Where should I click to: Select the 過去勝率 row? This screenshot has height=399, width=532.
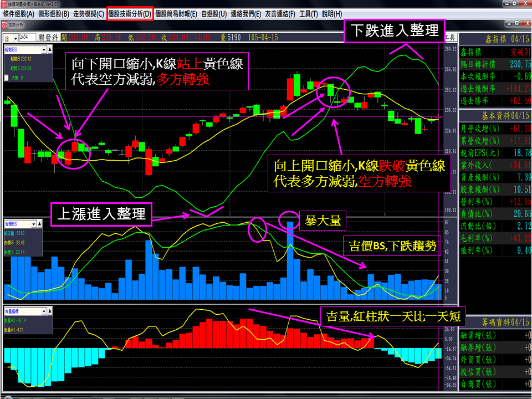[495, 101]
